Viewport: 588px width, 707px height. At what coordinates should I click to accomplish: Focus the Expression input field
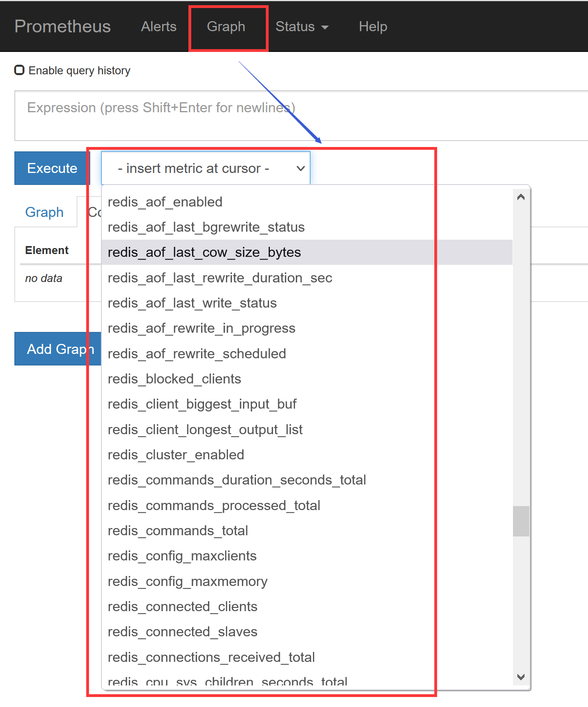coord(301,116)
